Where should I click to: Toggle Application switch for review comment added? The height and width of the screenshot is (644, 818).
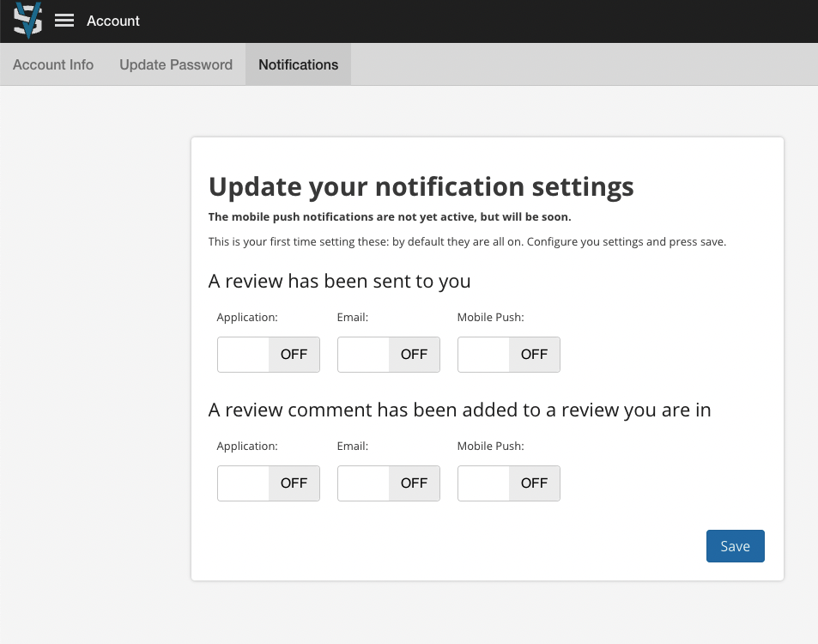tap(269, 483)
